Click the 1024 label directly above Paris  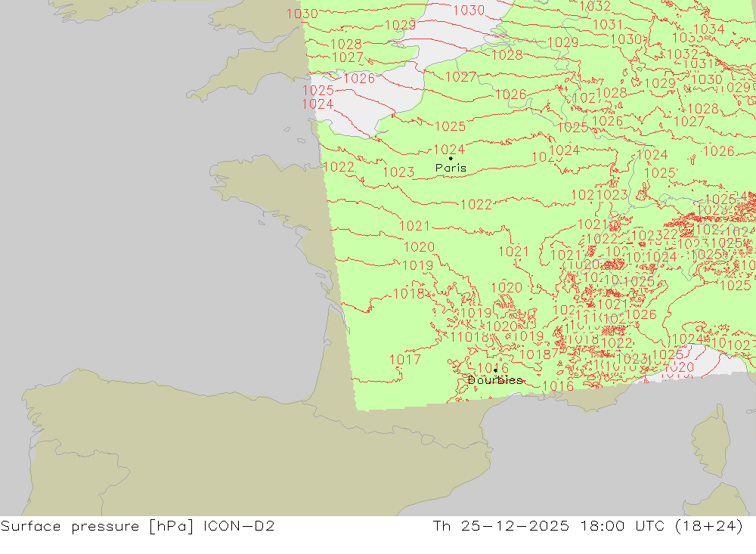[x=449, y=150]
